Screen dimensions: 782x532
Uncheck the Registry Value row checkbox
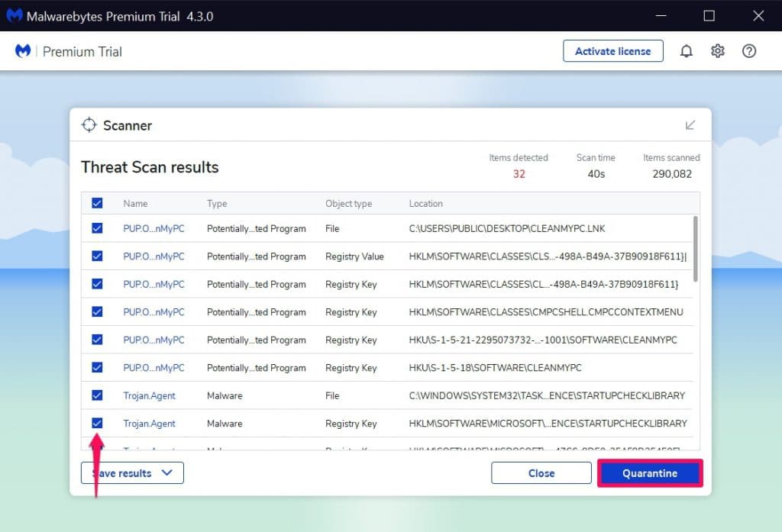pos(97,256)
